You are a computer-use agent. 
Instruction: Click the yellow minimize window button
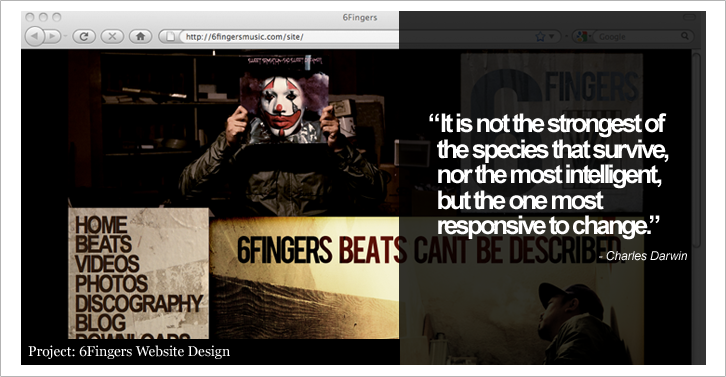(44, 17)
